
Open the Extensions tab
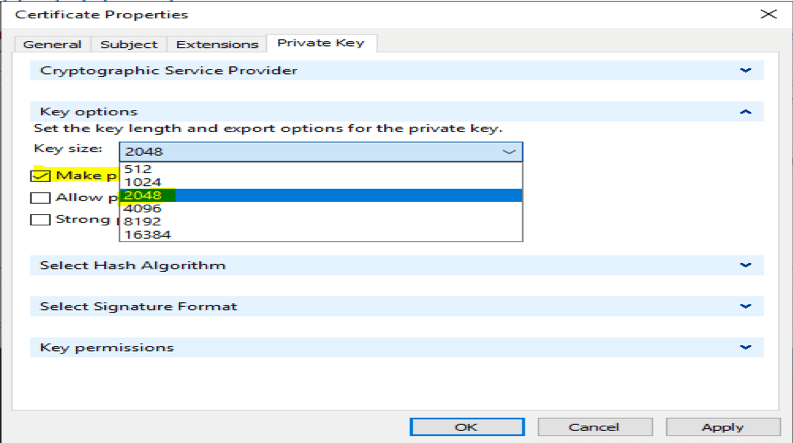(x=217, y=44)
